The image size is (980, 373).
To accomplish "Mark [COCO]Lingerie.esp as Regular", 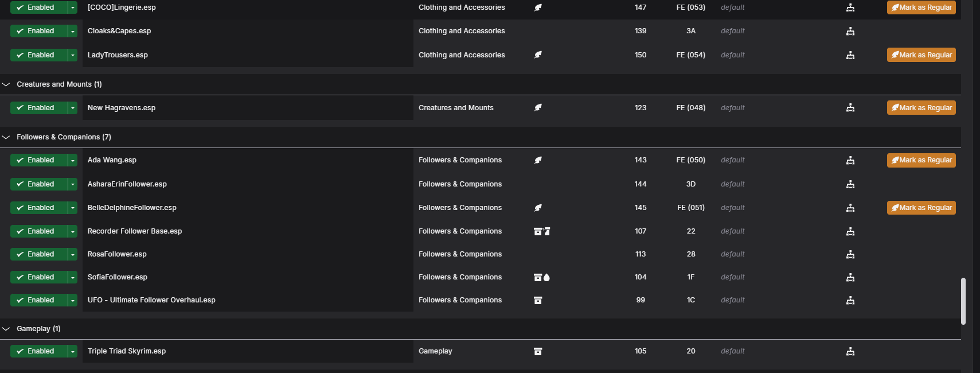I will [921, 7].
